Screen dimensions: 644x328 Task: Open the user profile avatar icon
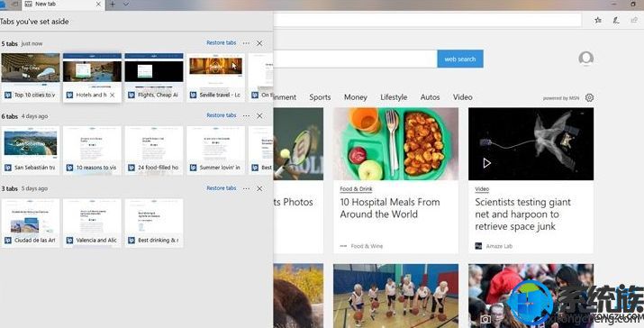[586, 59]
